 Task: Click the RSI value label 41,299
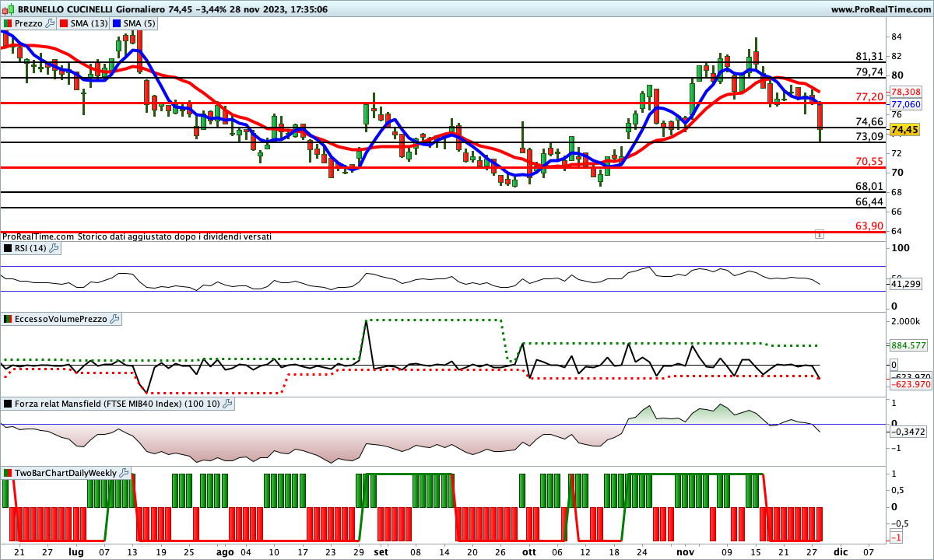905,284
